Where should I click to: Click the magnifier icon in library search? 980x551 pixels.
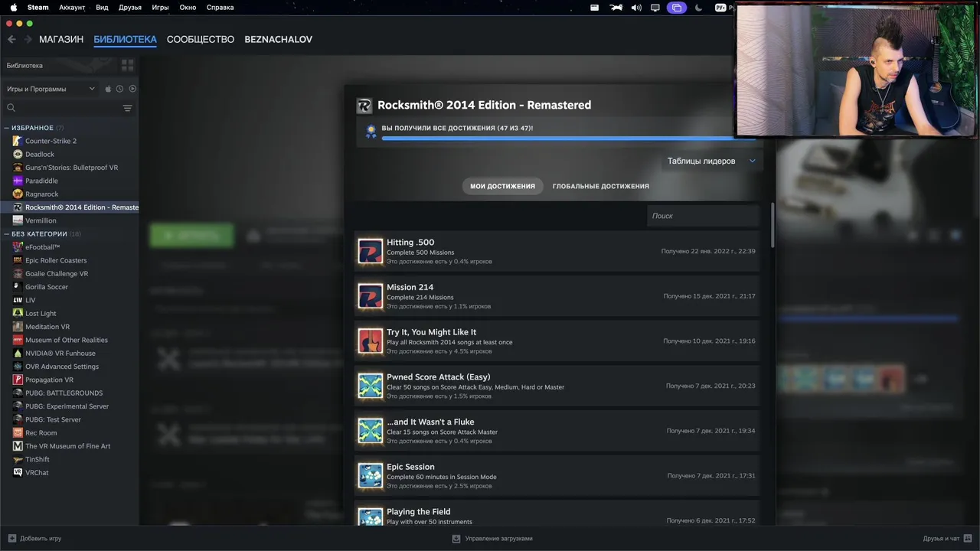(x=11, y=108)
